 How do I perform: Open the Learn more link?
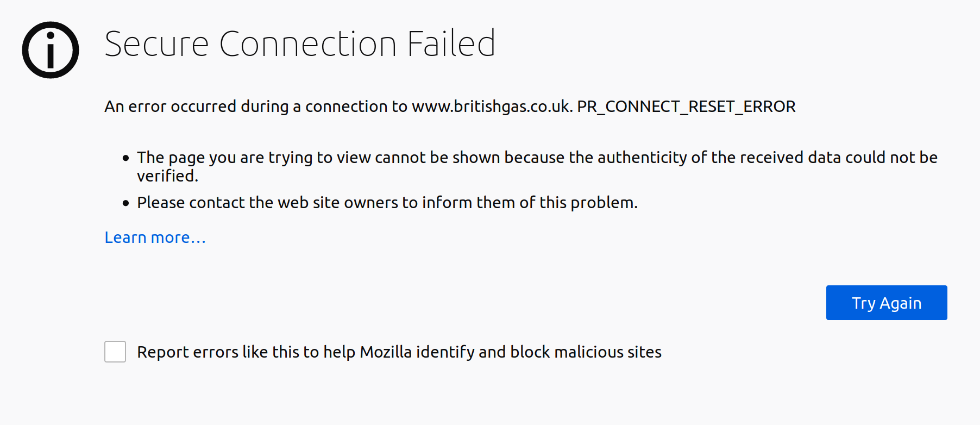click(x=155, y=237)
